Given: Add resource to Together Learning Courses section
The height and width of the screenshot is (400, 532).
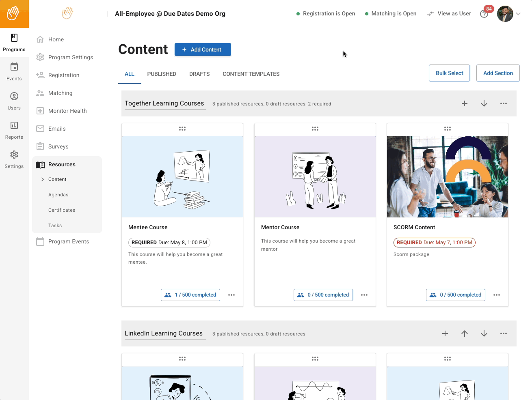Looking at the screenshot, I should point(465,103).
